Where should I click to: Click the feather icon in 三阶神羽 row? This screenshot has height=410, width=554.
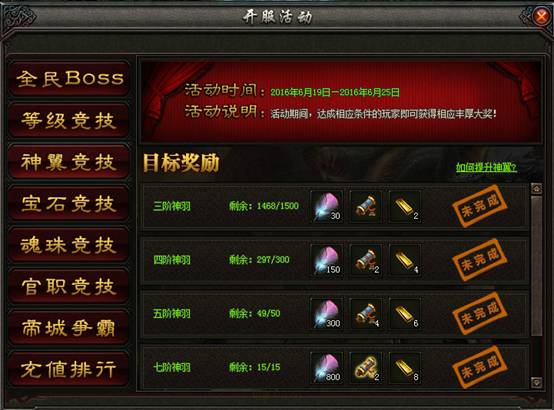(x=326, y=207)
